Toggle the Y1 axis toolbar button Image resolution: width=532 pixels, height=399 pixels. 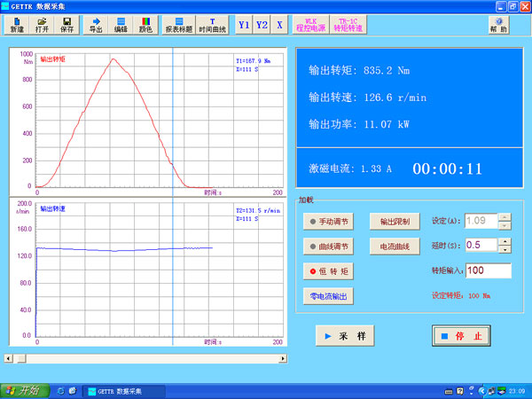pos(244,24)
